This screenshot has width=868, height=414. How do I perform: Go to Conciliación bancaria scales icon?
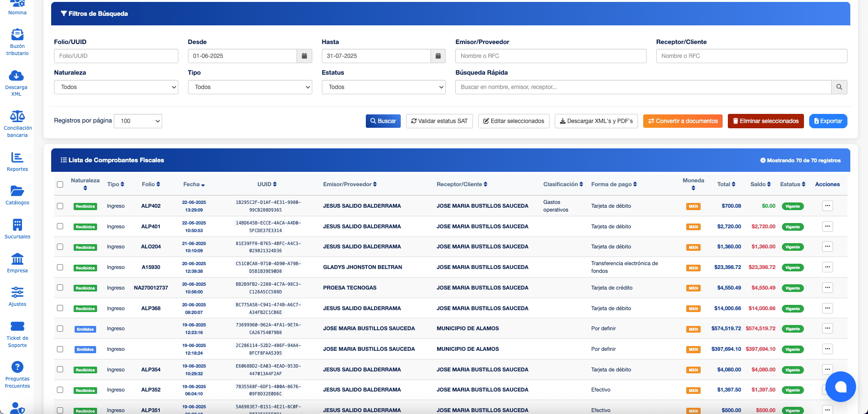(17, 116)
